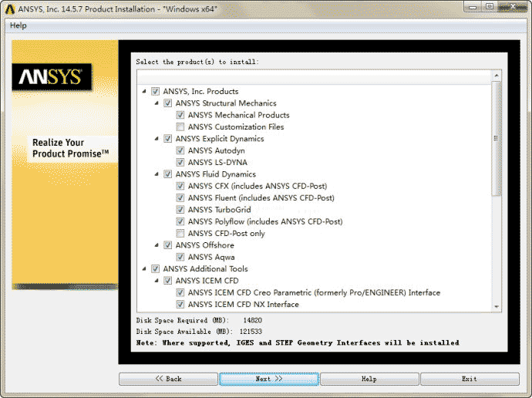Select the ANSYS Structural Mechanics label

tap(226, 103)
